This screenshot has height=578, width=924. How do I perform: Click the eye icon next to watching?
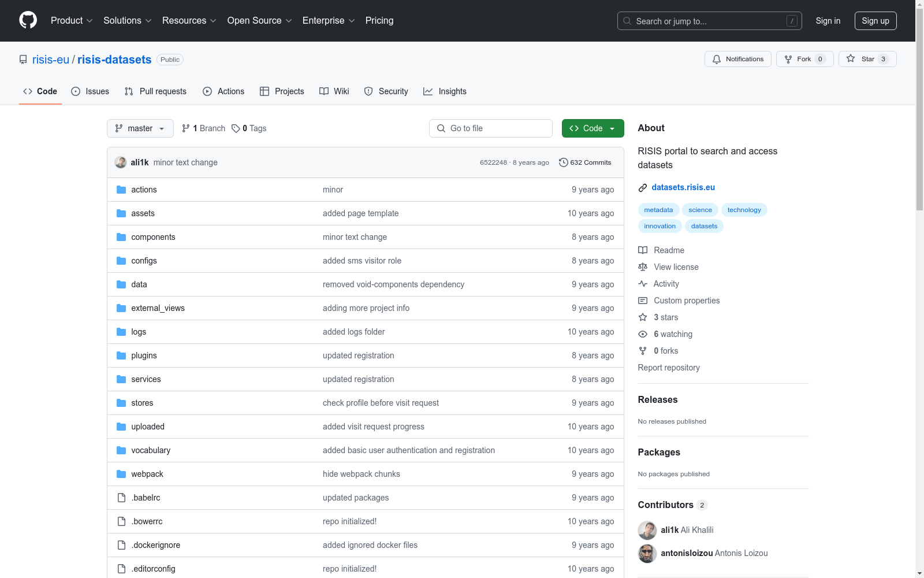tap(643, 334)
